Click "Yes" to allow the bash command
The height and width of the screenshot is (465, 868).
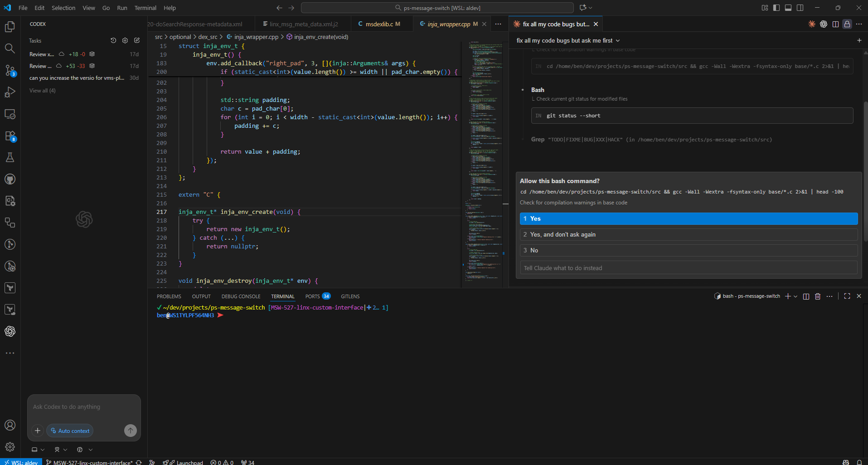688,218
